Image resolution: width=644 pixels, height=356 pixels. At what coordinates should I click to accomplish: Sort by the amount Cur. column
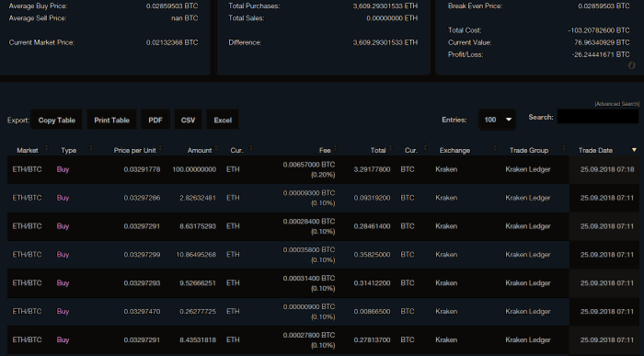pyautogui.click(x=237, y=150)
